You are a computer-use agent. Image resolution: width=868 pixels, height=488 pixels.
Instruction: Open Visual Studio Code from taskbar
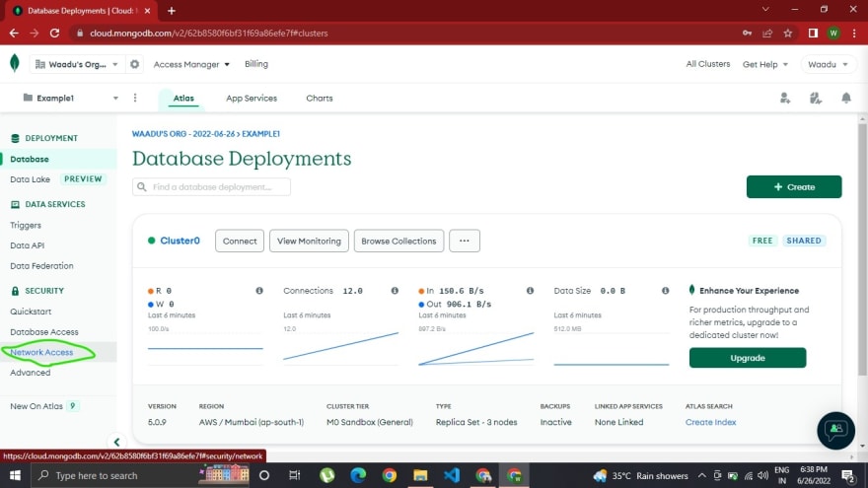coord(451,475)
